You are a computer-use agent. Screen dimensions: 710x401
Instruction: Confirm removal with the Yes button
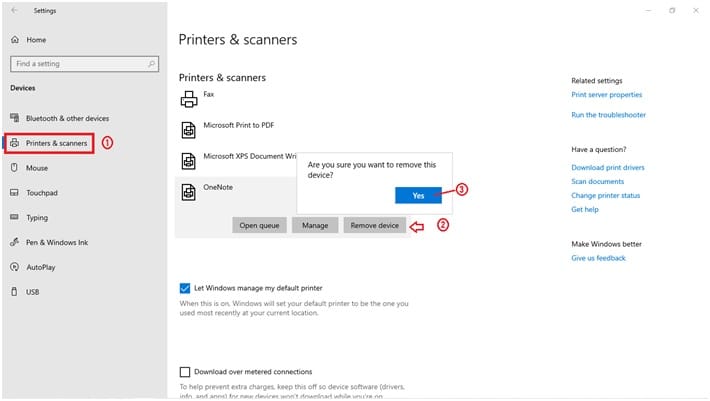(x=418, y=196)
